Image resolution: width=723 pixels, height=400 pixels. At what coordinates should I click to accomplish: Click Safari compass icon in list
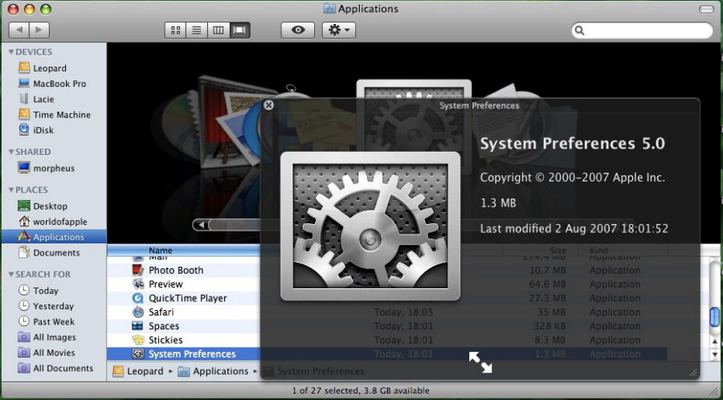click(138, 312)
